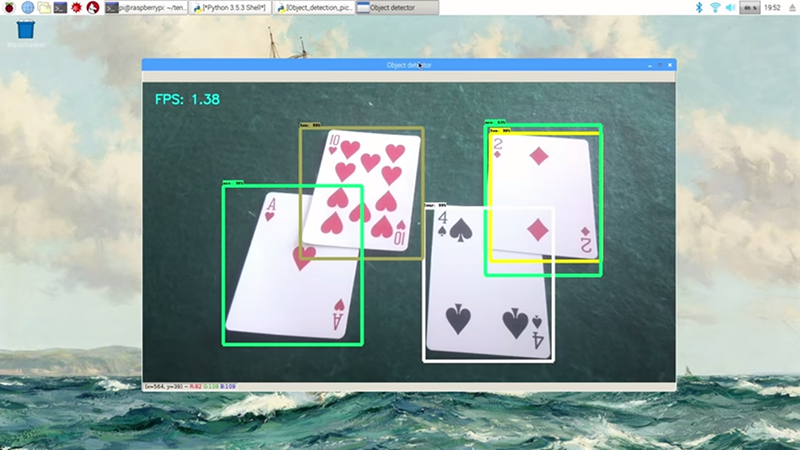Open Mathematica red spiky icon

[x=76, y=7]
